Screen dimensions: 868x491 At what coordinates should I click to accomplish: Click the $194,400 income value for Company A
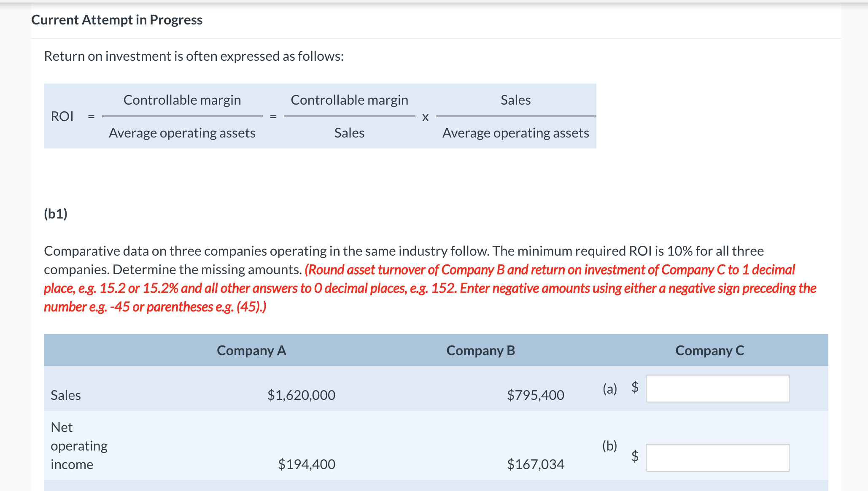[307, 464]
